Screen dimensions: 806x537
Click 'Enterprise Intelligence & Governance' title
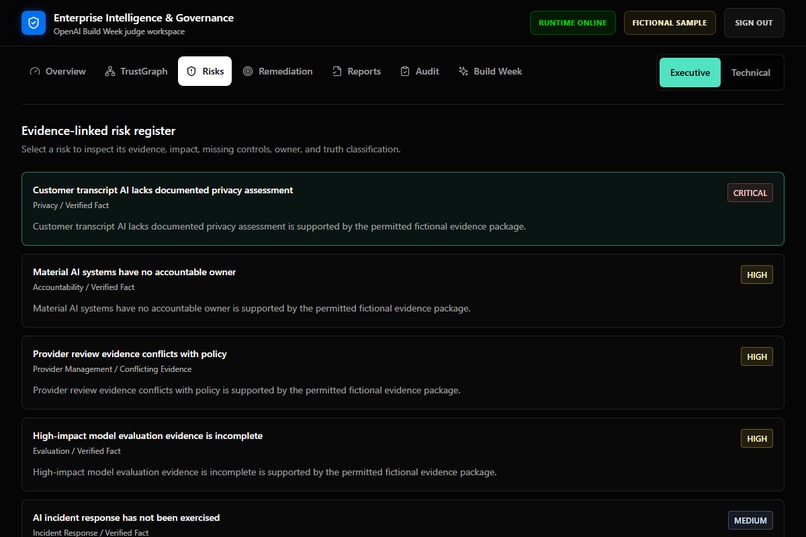pos(143,18)
